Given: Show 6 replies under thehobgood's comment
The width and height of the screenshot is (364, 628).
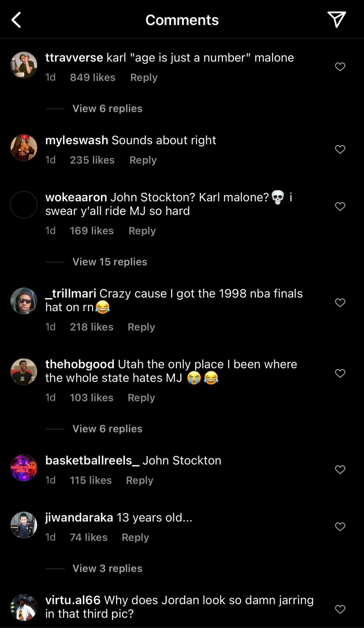Looking at the screenshot, I should tap(107, 429).
